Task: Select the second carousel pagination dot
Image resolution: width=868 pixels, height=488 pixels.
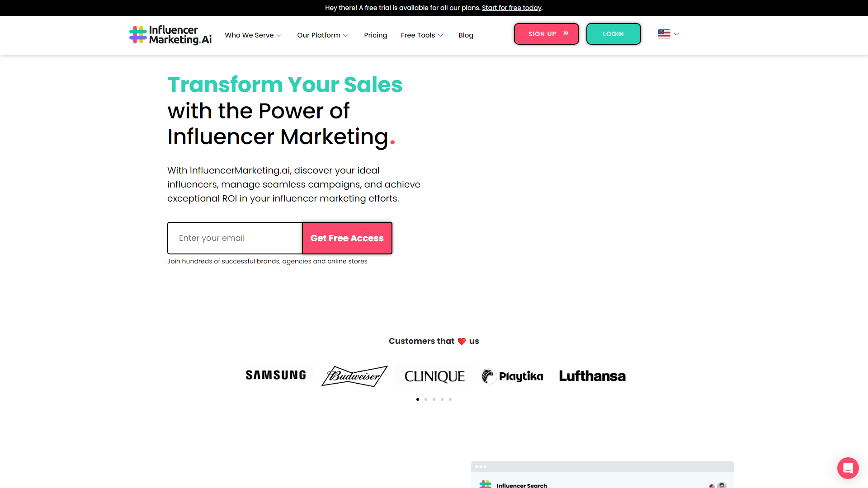Action: click(426, 399)
